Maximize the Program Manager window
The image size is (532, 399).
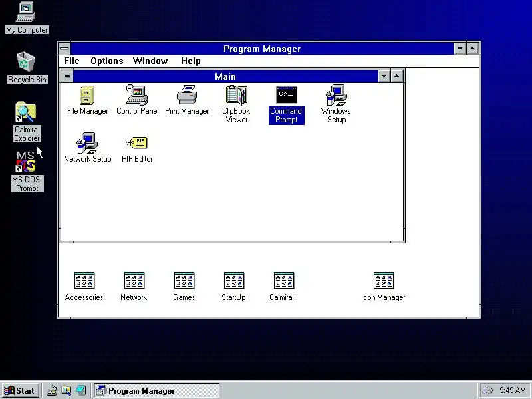coord(473,49)
